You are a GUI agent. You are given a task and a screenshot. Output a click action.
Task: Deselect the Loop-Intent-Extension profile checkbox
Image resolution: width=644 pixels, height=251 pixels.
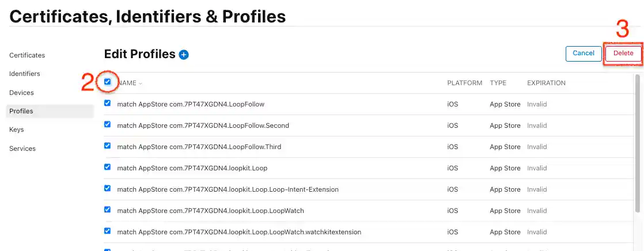pyautogui.click(x=107, y=188)
